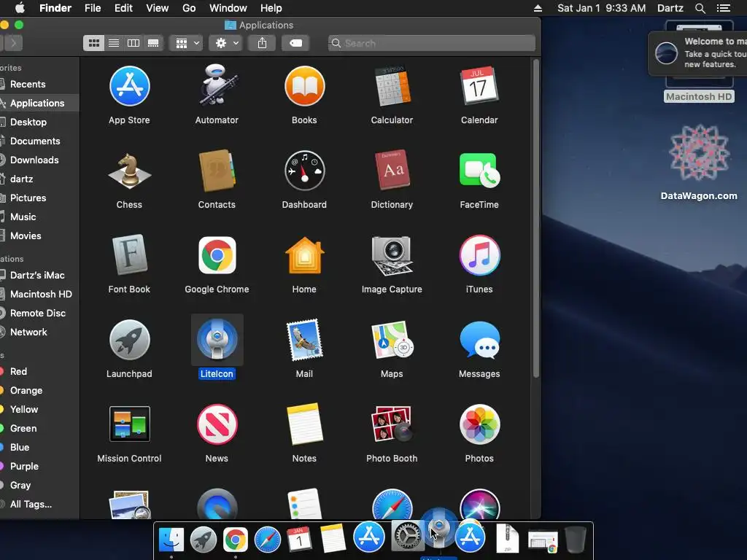
Task: Open the Window menu
Action: [x=228, y=8]
